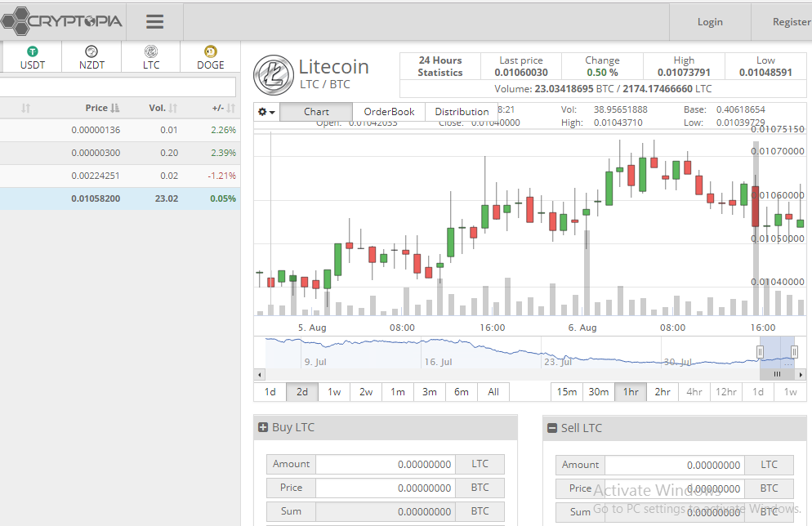Select the 1w chart range button
The width and height of the screenshot is (812, 526).
pos(334,392)
